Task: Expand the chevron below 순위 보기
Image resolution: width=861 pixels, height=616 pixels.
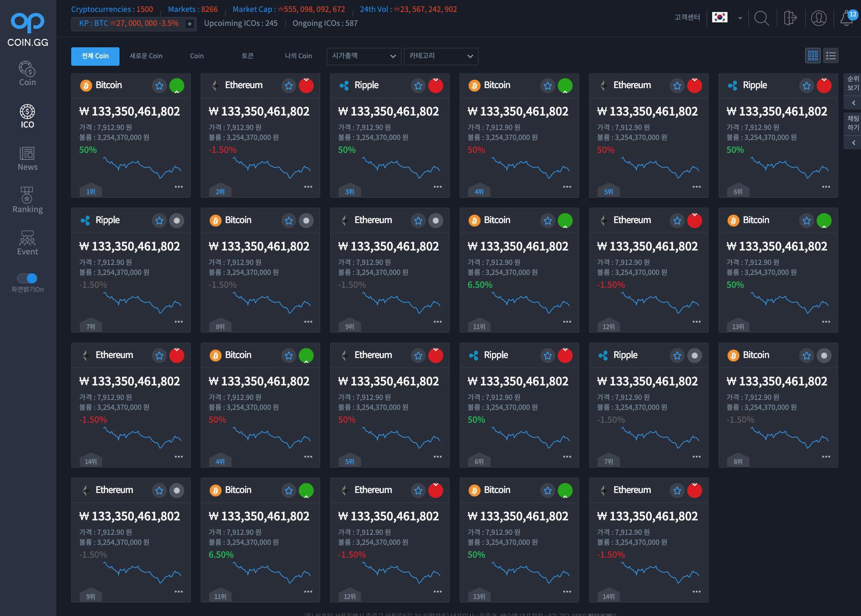Action: pos(853,103)
